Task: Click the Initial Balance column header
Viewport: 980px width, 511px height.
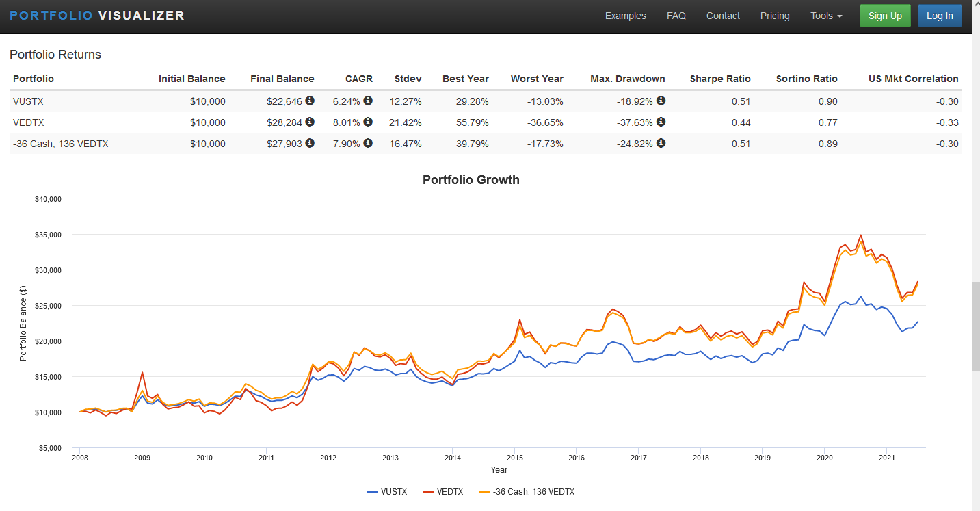Action: click(191, 79)
